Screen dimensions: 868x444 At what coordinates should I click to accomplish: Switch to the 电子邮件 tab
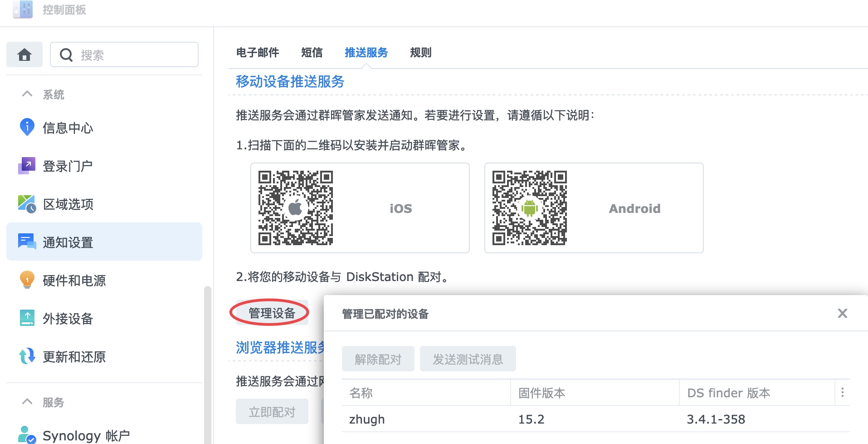pyautogui.click(x=258, y=53)
